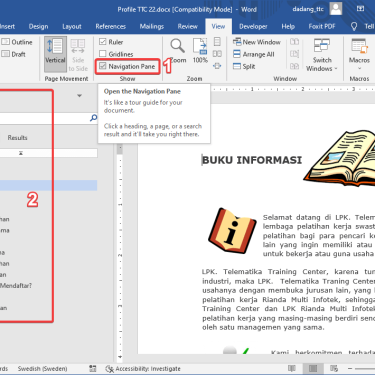Click the open book clip art image
The image size is (375, 375).
click(339, 158)
